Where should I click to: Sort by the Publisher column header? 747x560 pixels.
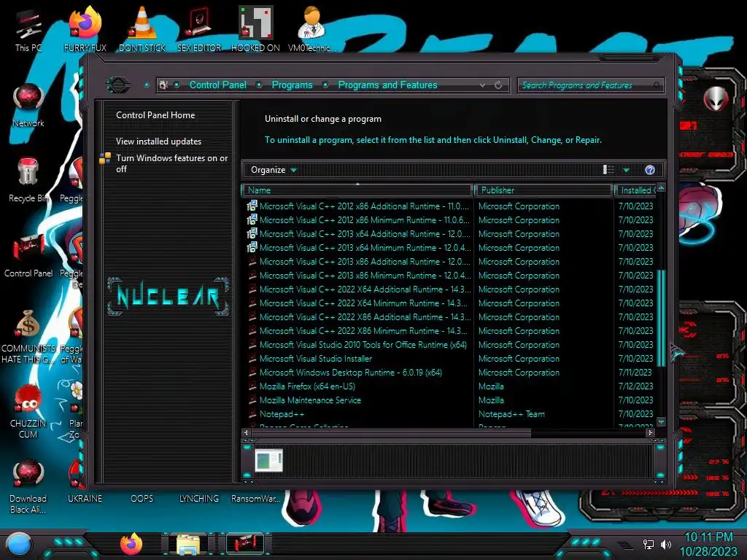click(x=543, y=190)
